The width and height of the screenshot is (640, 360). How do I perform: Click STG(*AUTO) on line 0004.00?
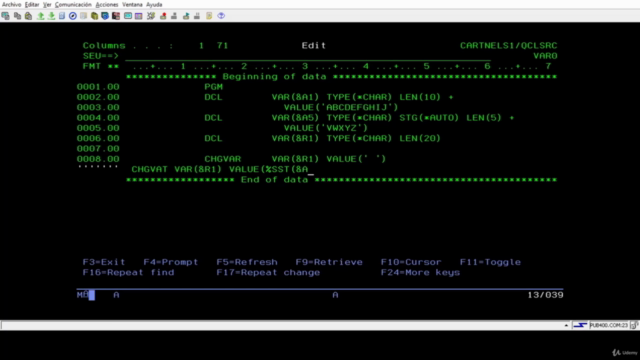coord(429,118)
